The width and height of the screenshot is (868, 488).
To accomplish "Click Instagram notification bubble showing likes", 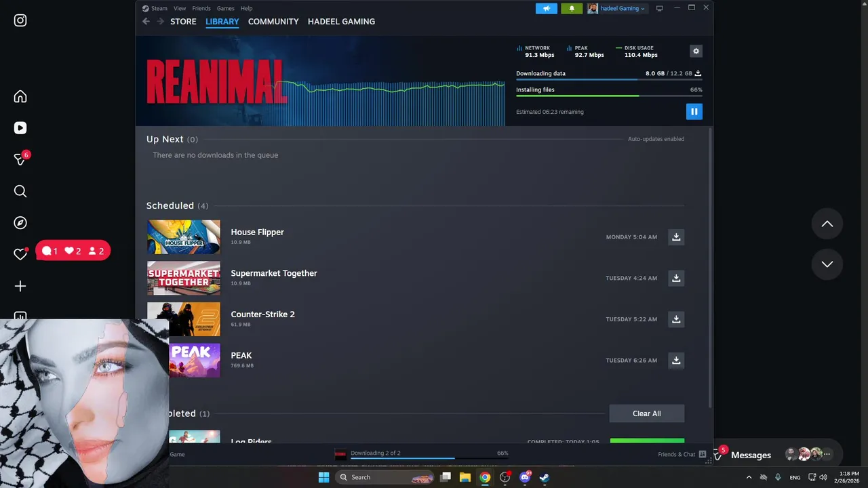I will [x=73, y=251].
